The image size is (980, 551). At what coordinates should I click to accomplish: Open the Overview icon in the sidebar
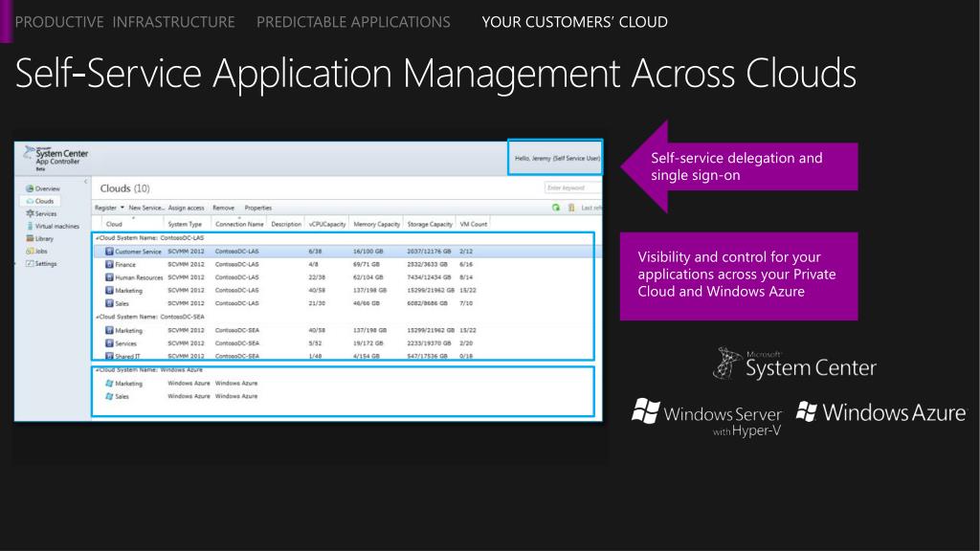click(30, 188)
